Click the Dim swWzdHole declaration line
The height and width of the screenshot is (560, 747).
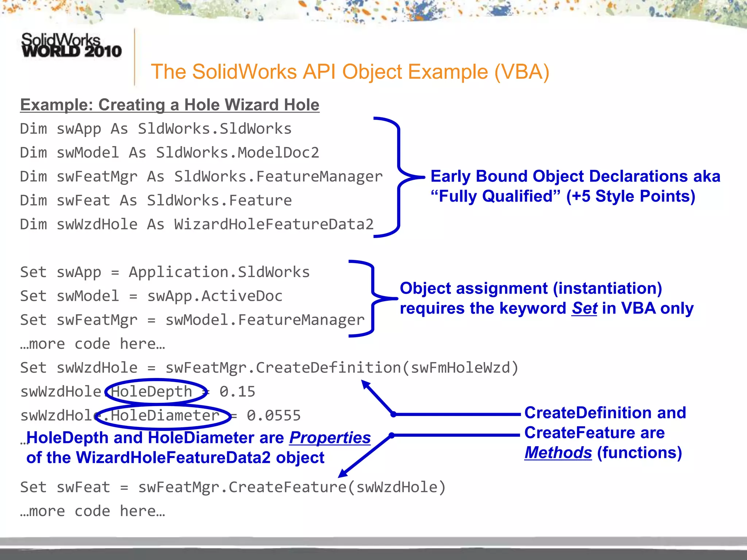click(x=197, y=225)
